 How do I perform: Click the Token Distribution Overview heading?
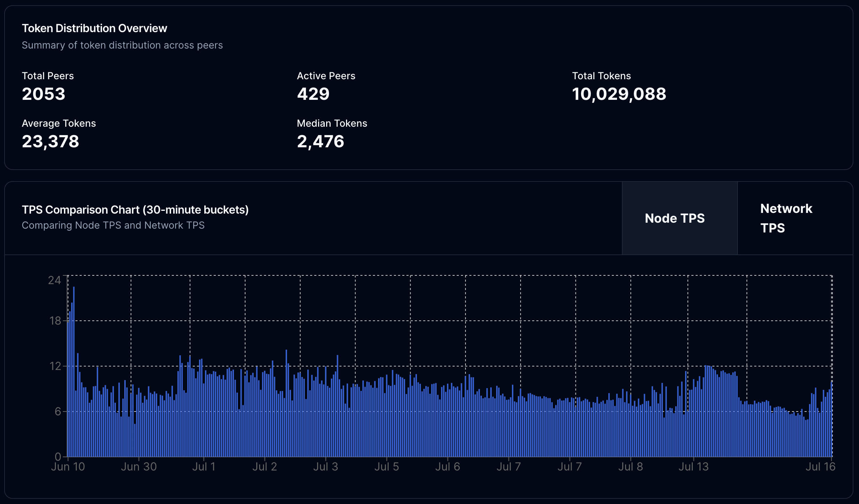pyautogui.click(x=94, y=28)
